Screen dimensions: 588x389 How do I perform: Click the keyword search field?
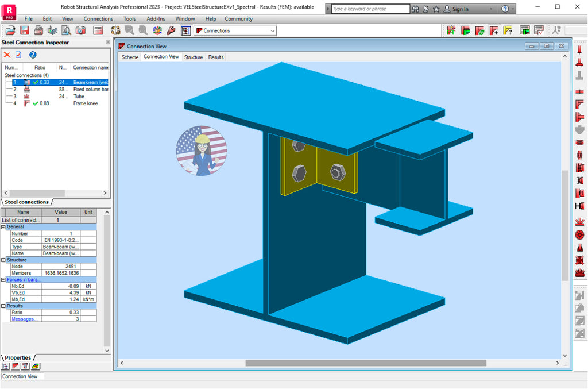click(x=367, y=8)
